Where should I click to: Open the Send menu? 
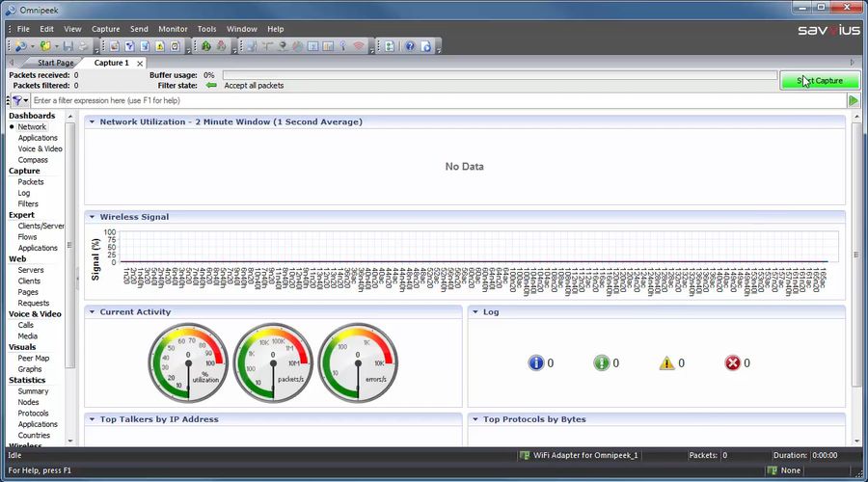[x=139, y=29]
